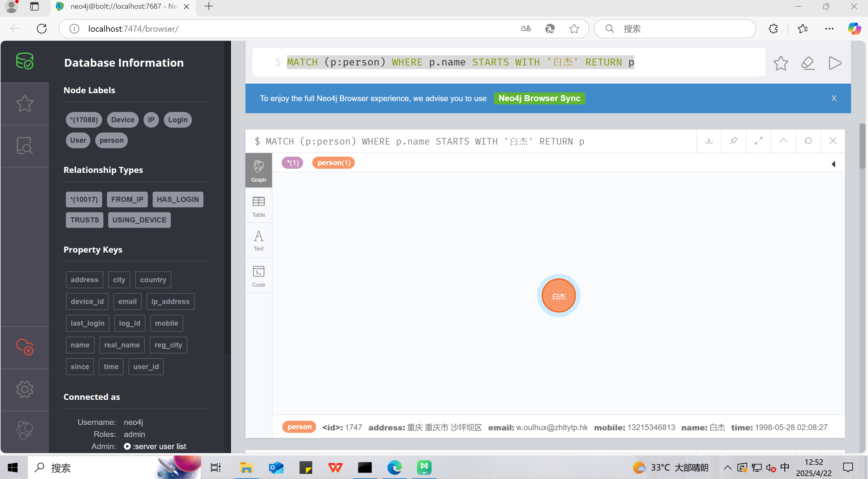Open Browser Settings gear icon
This screenshot has height=479, width=868.
24,389
